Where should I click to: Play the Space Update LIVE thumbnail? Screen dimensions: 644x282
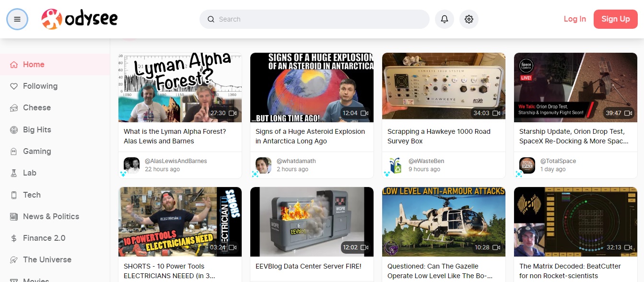[x=575, y=87]
